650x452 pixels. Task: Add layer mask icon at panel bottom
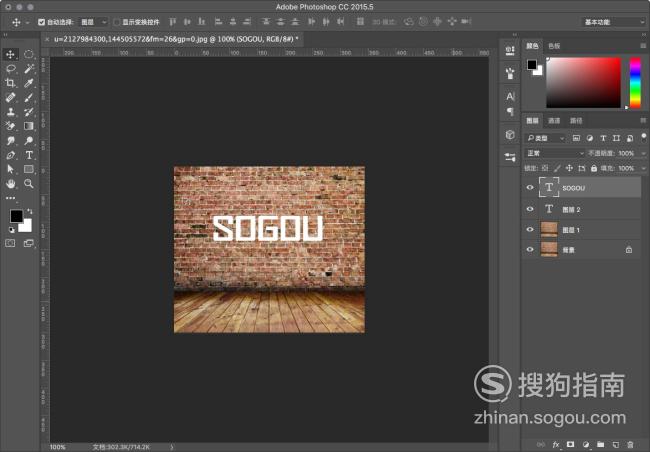[x=571, y=445]
